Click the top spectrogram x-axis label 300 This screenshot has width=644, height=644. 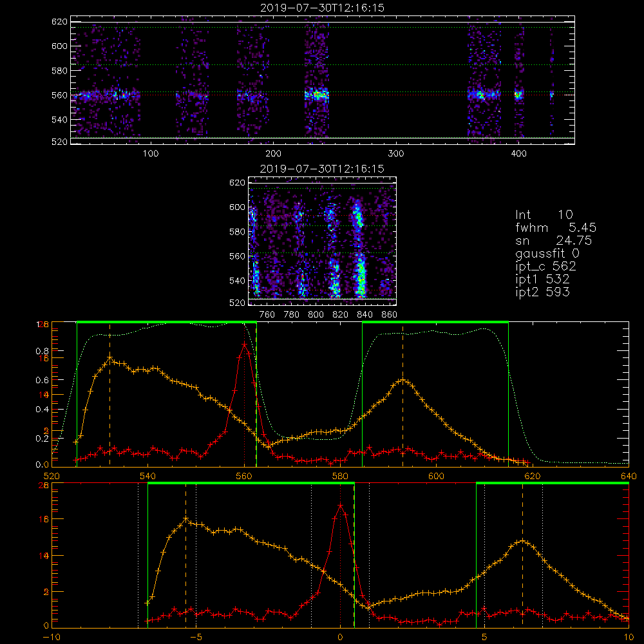pos(396,154)
